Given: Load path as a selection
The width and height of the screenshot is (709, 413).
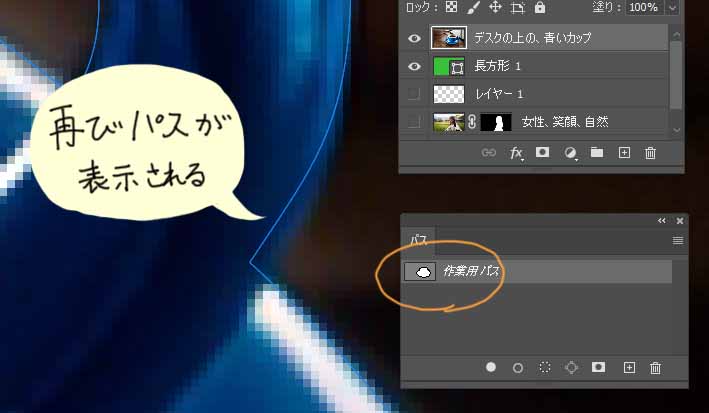Looking at the screenshot, I should [x=545, y=367].
